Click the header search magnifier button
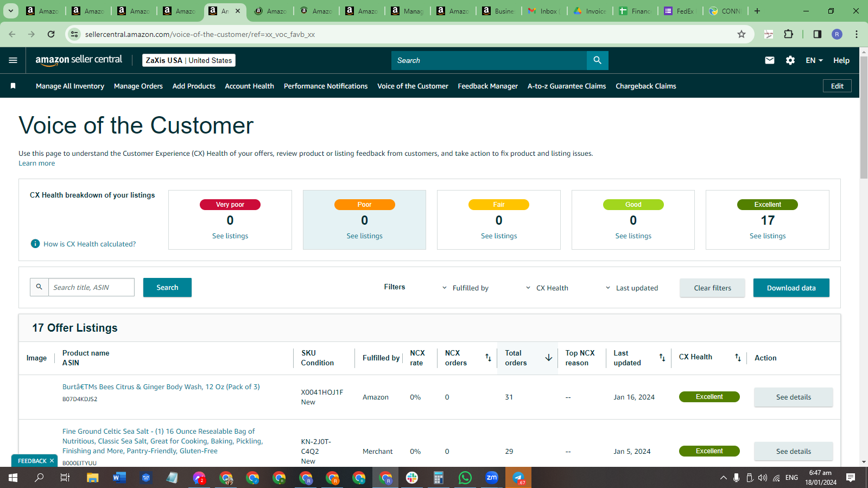Screen dimensions: 868x488 click(597, 60)
